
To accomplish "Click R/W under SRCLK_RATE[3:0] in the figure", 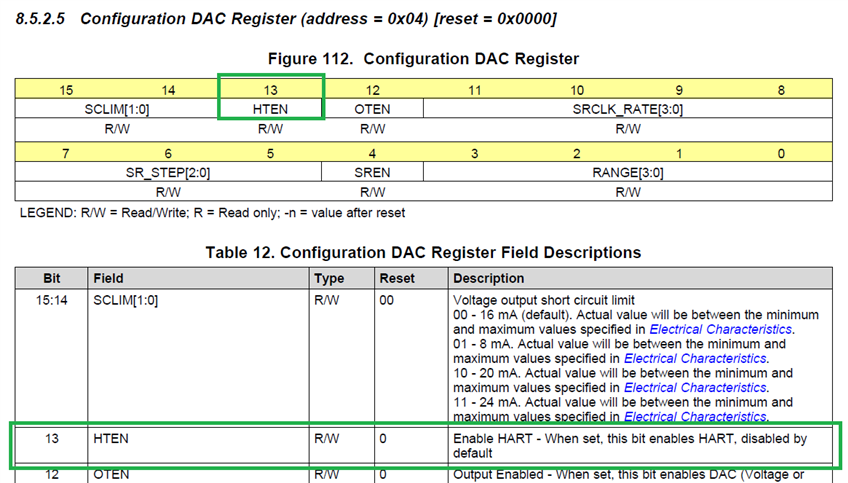I will click(x=628, y=129).
